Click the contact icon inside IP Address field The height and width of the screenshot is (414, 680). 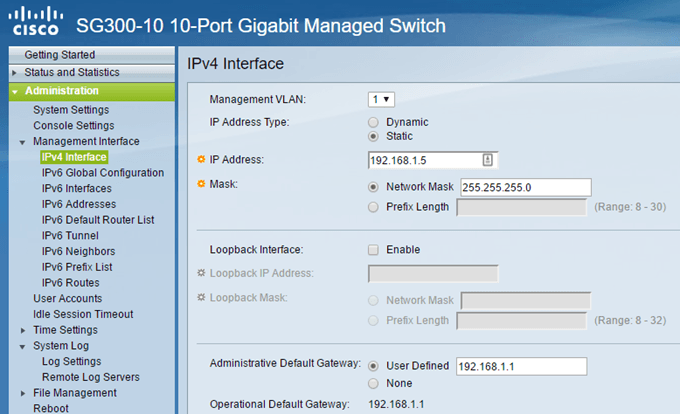coord(487,160)
